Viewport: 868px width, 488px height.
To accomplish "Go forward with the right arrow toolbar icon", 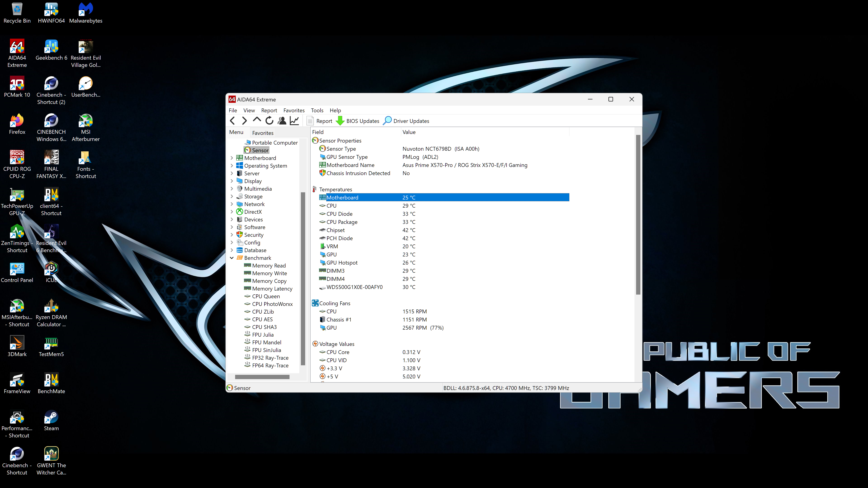I will coord(245,121).
